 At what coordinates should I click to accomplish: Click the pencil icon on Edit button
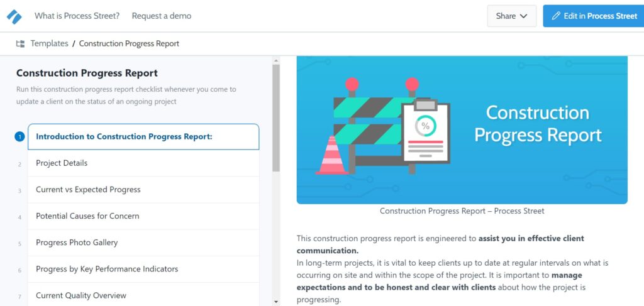tap(556, 16)
